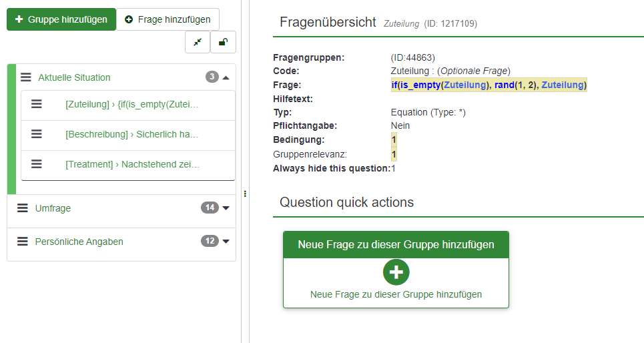Expand the Umfrage group arrow
The height and width of the screenshot is (343, 644).
click(226, 208)
